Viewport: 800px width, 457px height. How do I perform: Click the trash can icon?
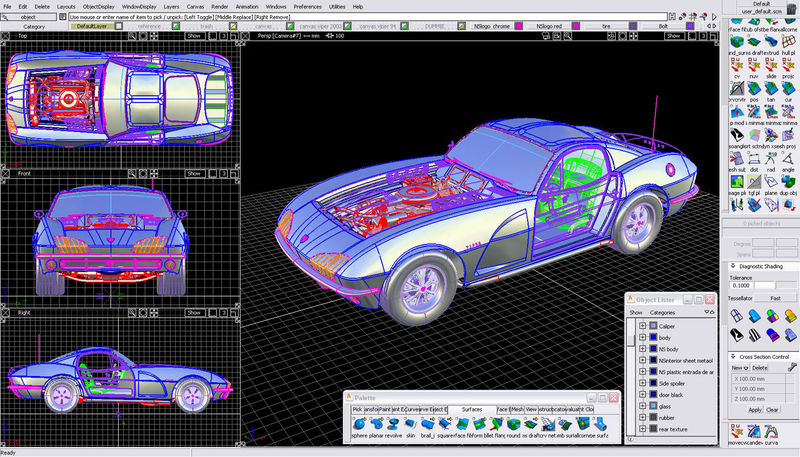[791, 10]
